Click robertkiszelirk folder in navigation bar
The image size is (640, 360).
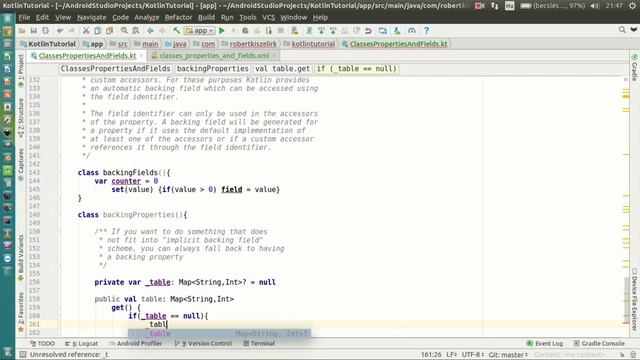coord(249,44)
